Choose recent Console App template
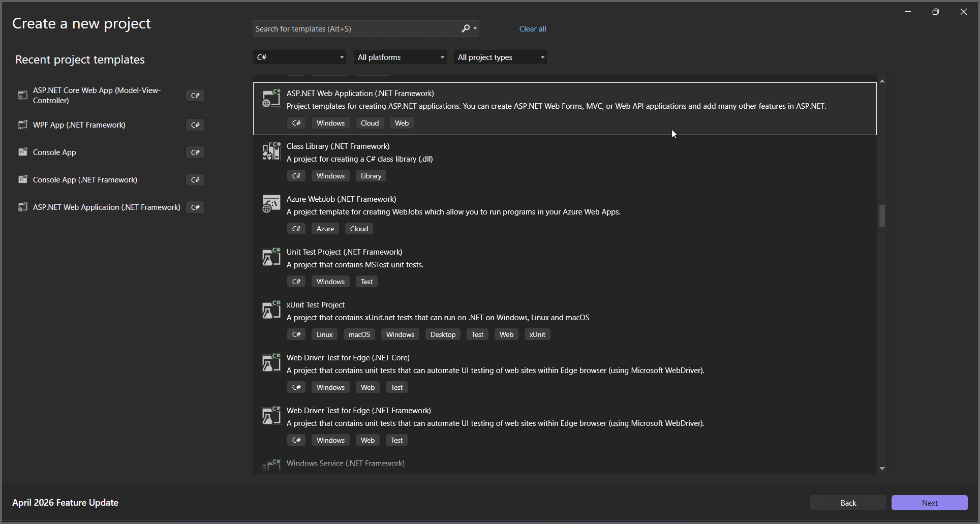980x524 pixels. (x=54, y=152)
